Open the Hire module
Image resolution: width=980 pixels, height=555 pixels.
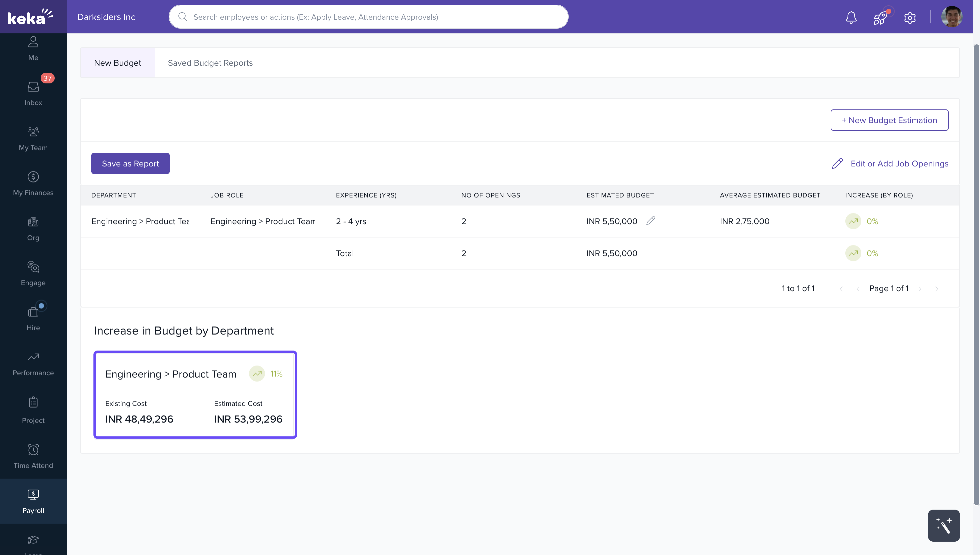pyautogui.click(x=33, y=318)
